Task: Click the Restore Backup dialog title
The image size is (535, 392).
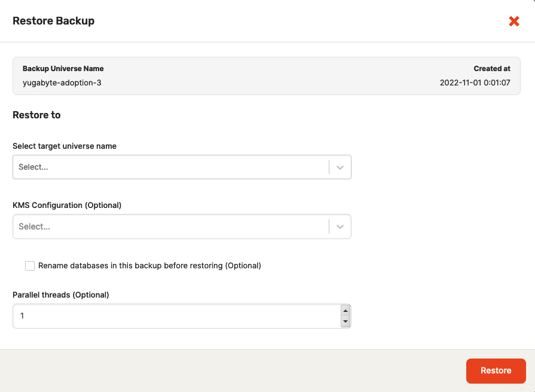Action: coord(54,21)
